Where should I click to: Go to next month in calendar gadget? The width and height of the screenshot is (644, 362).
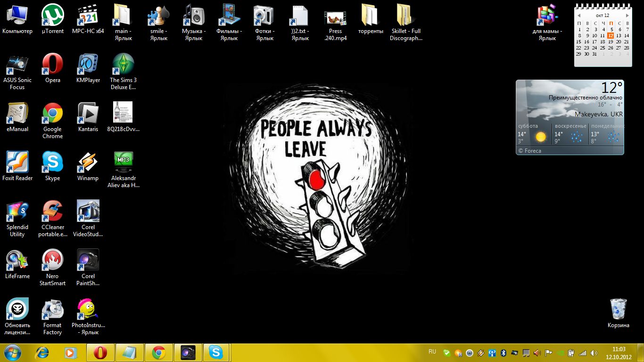[x=627, y=16]
